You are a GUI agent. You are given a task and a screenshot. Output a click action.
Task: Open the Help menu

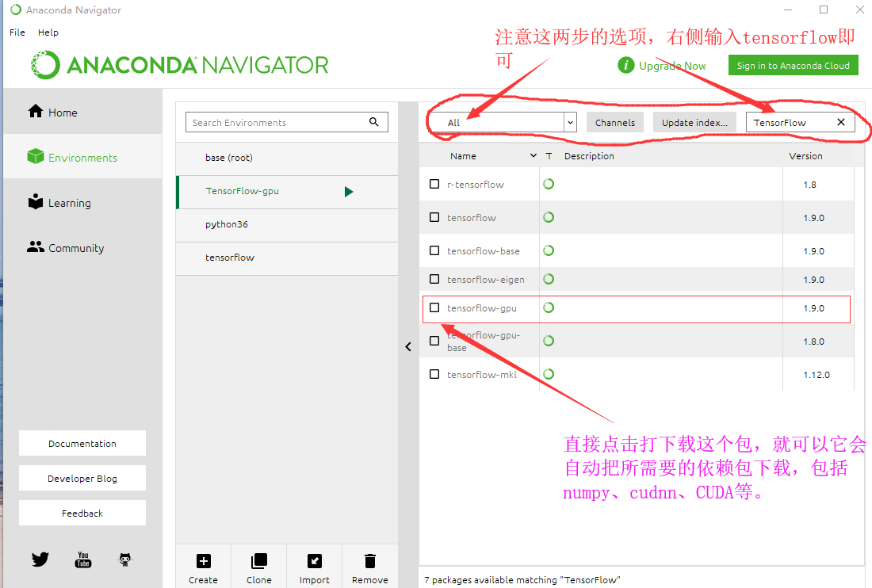click(48, 32)
